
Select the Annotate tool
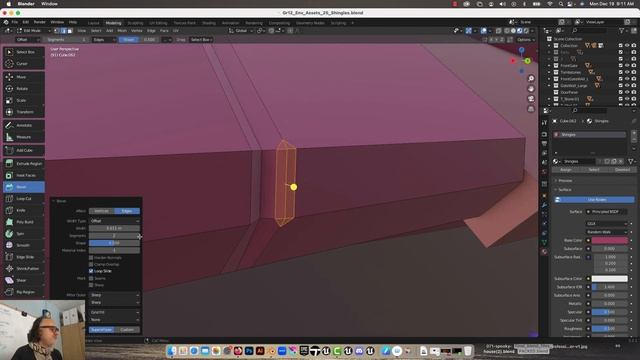24,125
